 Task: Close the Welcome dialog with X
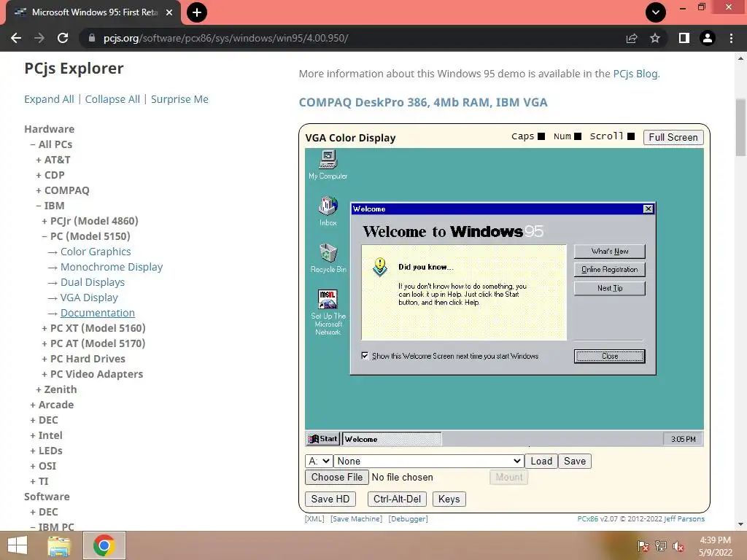648,209
